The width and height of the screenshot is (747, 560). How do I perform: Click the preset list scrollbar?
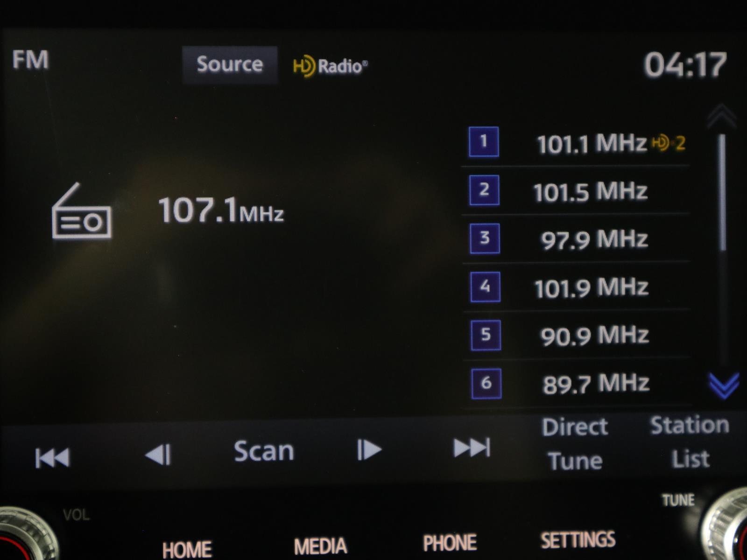coord(722,192)
